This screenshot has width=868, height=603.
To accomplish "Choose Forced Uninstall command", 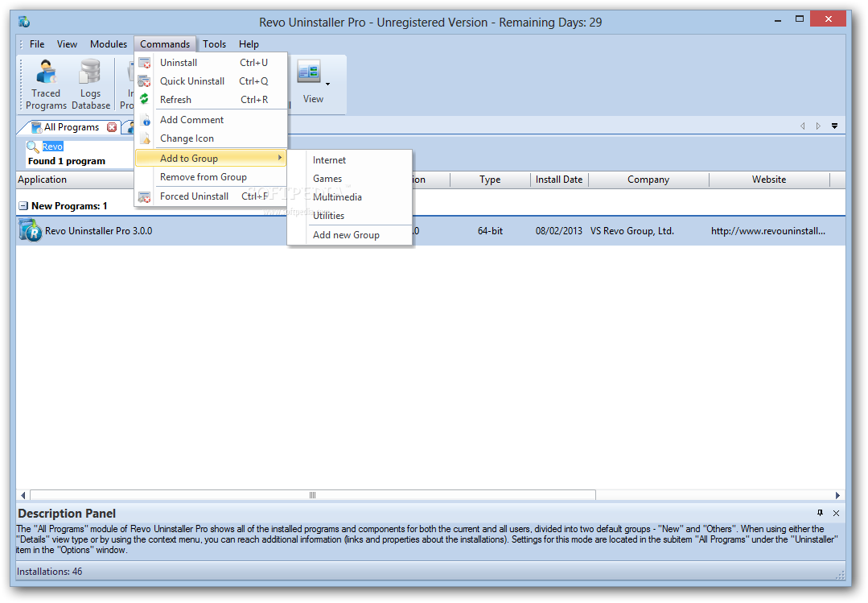I will (211, 196).
